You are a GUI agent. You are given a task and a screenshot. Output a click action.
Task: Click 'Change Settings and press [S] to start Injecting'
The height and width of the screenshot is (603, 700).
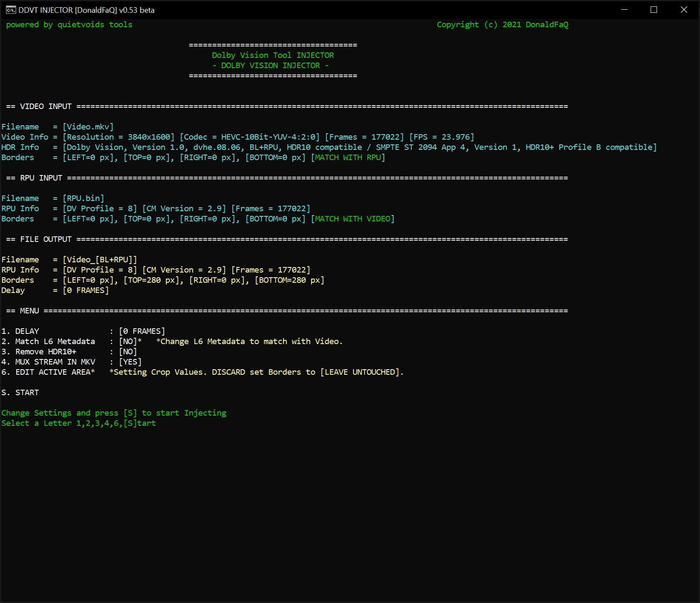pos(114,413)
